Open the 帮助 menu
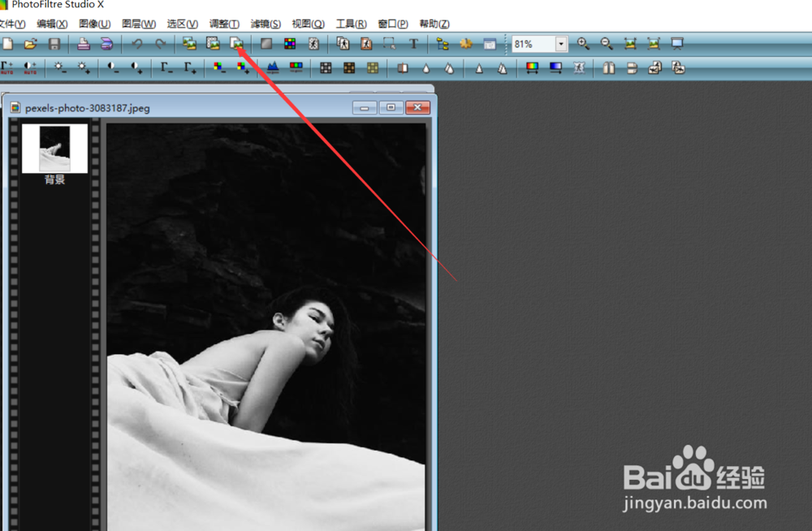This screenshot has width=812, height=531. [434, 24]
